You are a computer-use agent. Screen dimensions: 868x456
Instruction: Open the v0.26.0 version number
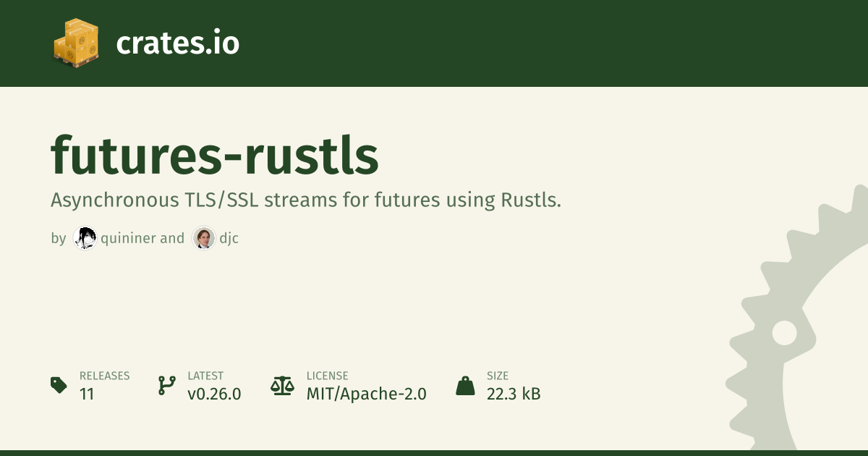pyautogui.click(x=214, y=394)
